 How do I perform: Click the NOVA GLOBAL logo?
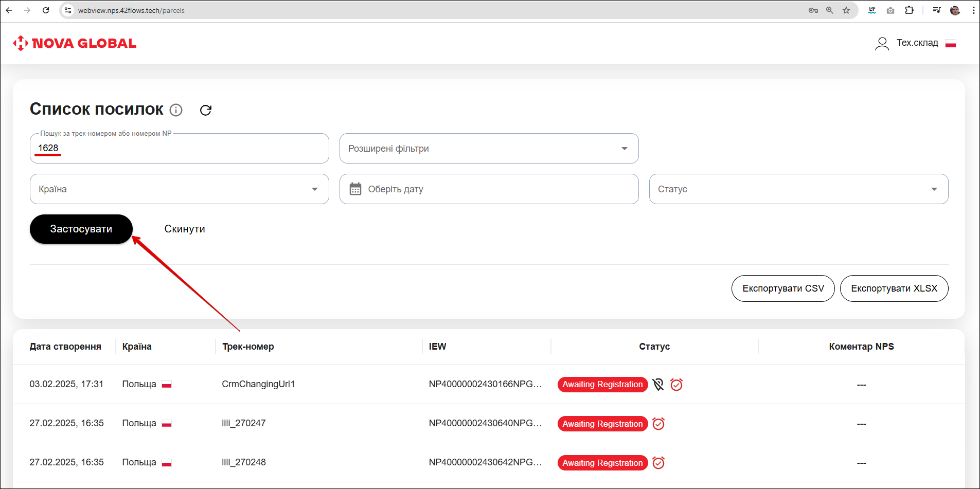(75, 43)
